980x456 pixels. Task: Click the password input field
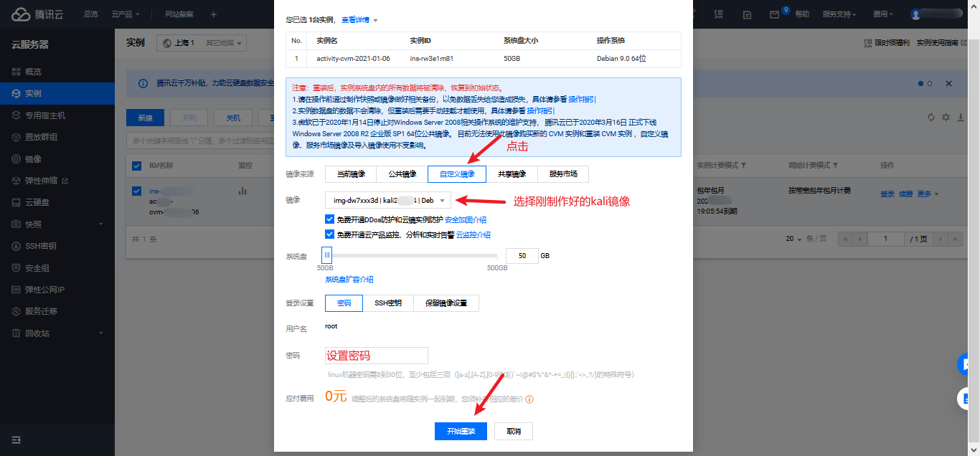[377, 356]
